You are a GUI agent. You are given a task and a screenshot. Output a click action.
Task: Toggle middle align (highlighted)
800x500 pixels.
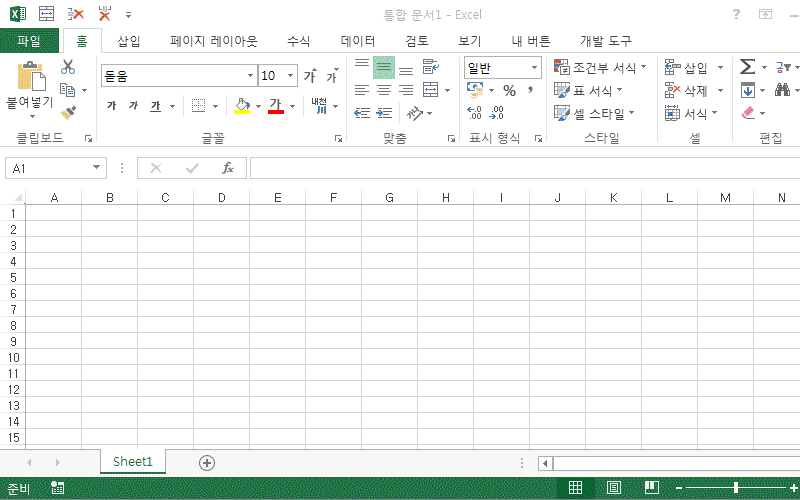384,67
